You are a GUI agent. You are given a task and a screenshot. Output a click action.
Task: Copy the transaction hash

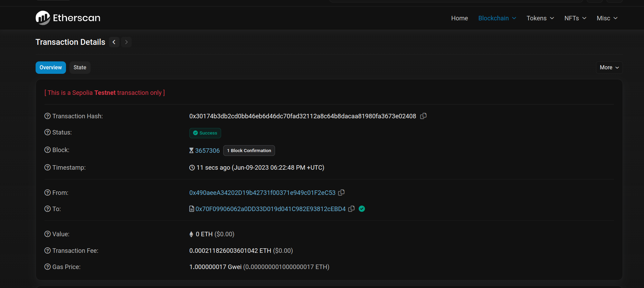tap(423, 116)
